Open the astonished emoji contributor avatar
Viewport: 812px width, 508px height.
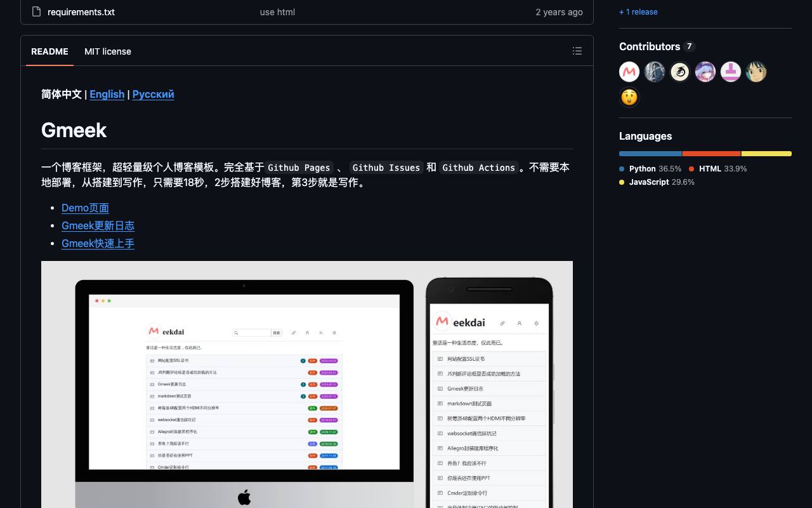pos(629,97)
